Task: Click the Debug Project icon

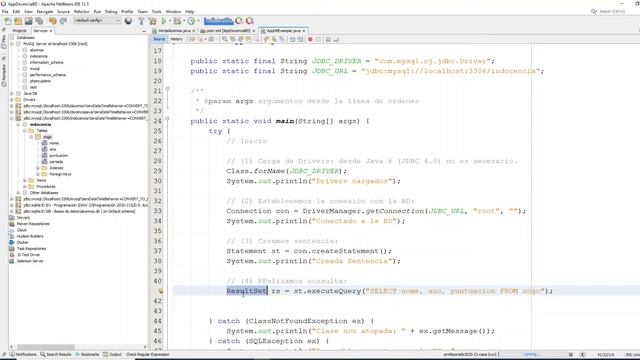Action: [177, 20]
